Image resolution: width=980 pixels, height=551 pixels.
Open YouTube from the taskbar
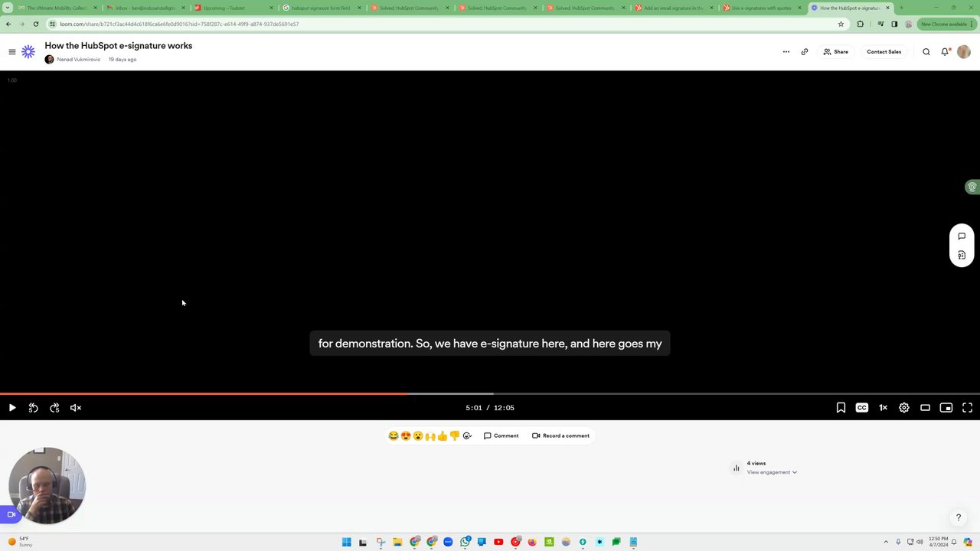[498, 542]
